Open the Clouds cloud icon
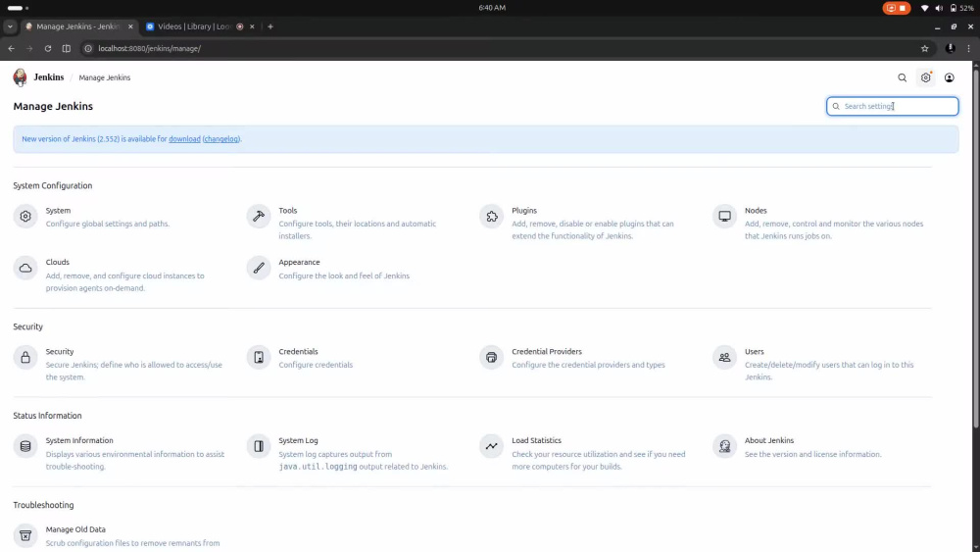 [x=25, y=269]
